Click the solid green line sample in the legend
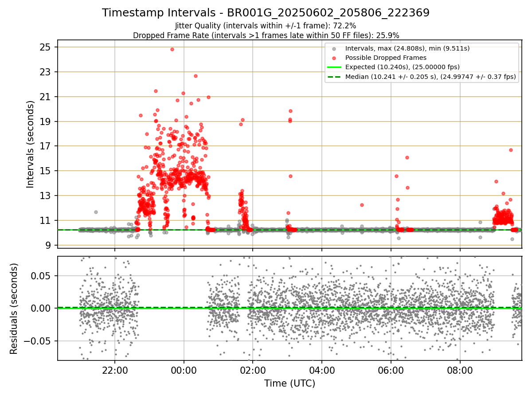This screenshot has height=399, width=532. point(334,67)
